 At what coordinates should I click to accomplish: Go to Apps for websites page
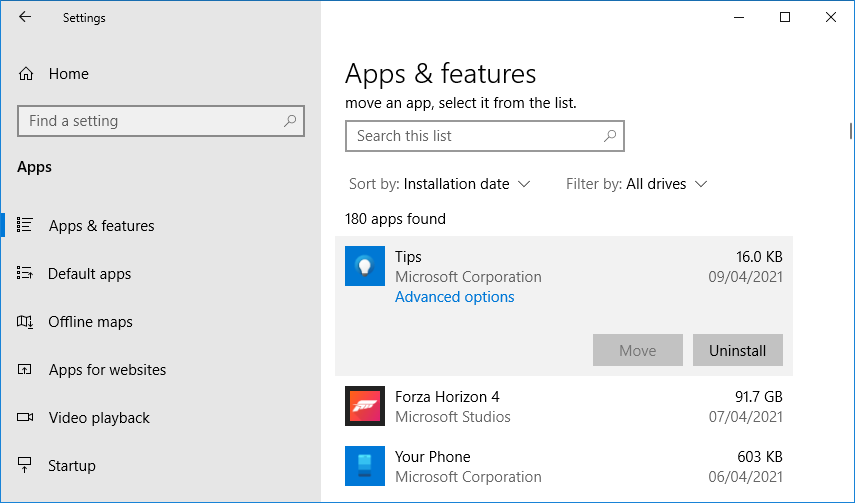(107, 370)
